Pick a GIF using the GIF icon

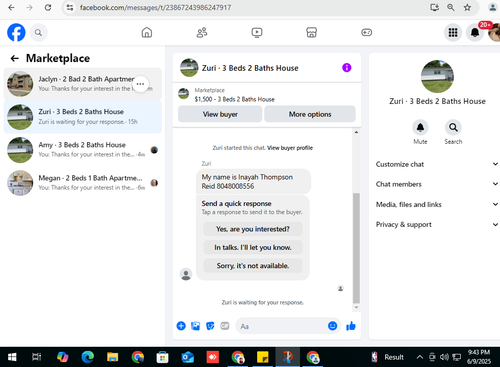point(225,326)
